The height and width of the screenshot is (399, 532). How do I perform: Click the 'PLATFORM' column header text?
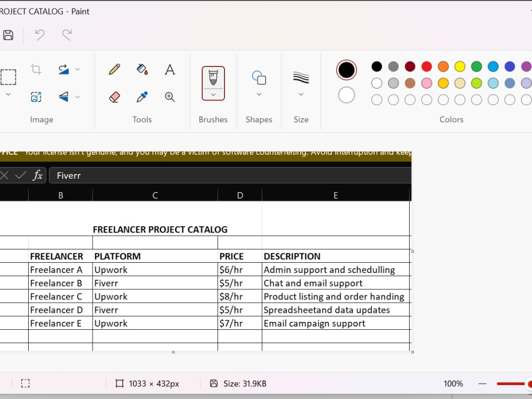click(x=118, y=256)
